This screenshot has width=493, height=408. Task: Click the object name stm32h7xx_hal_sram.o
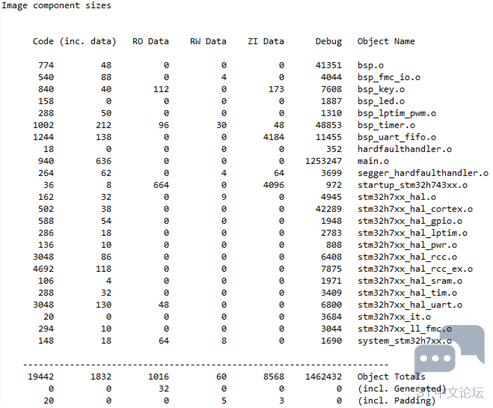click(410, 281)
